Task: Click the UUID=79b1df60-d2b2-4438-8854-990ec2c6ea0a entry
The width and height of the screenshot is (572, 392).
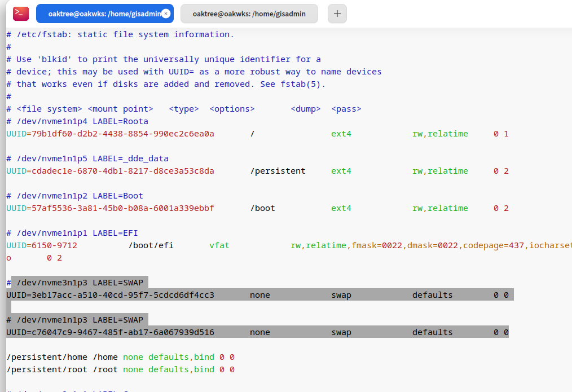Action: point(110,134)
